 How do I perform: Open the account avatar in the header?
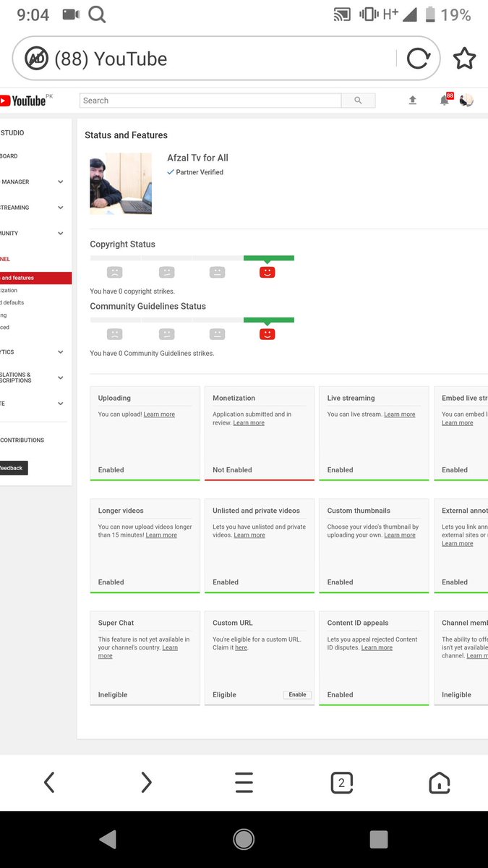click(467, 101)
